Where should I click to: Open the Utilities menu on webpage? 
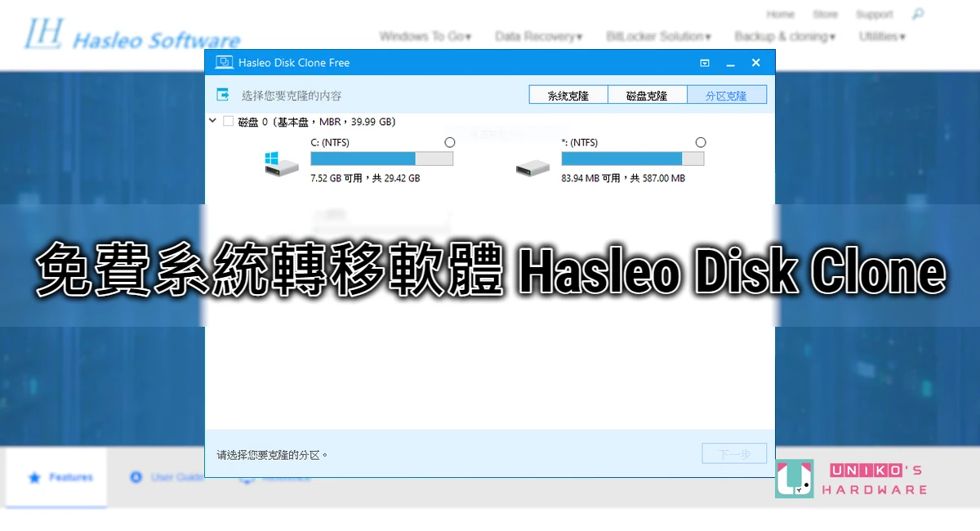point(882,37)
